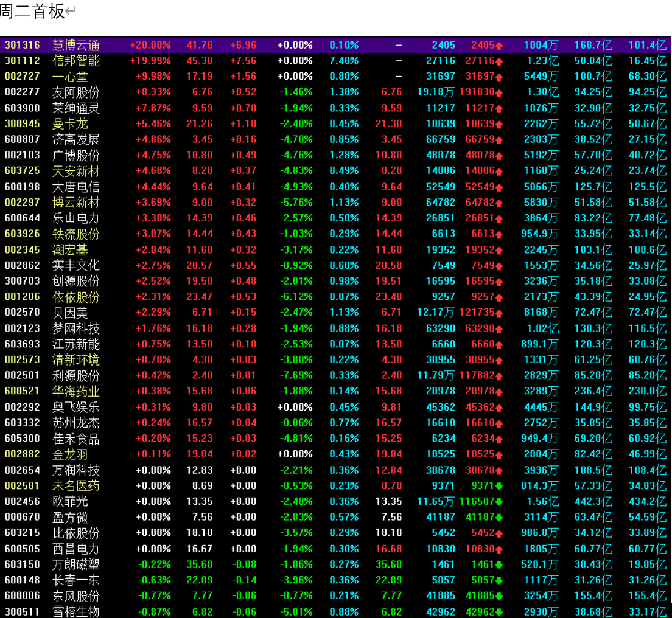
Task: Click green down arrow in 欧菲光 row
Action: [499, 502]
